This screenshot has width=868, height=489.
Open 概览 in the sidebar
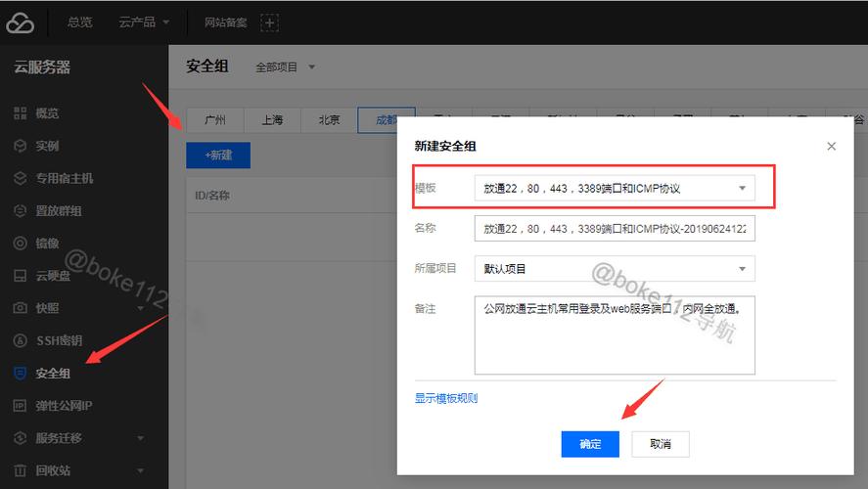point(47,113)
